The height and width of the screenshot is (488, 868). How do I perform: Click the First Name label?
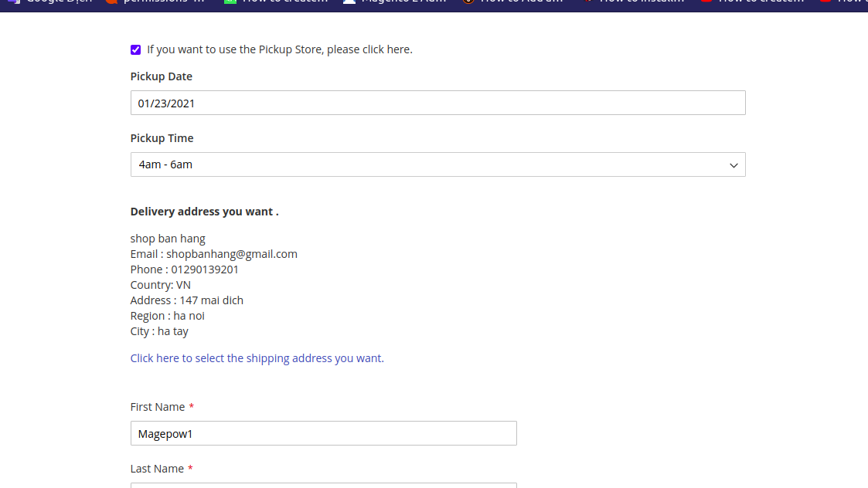pyautogui.click(x=158, y=407)
